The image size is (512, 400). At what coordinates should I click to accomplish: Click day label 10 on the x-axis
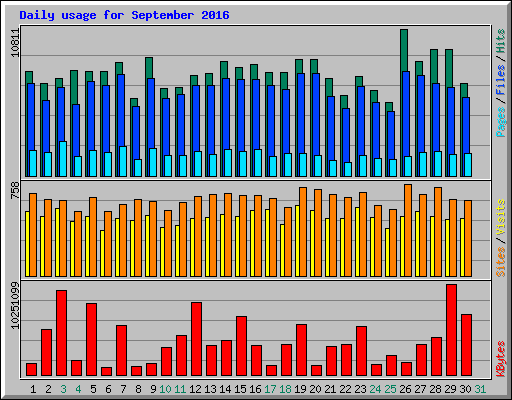[x=165, y=389]
